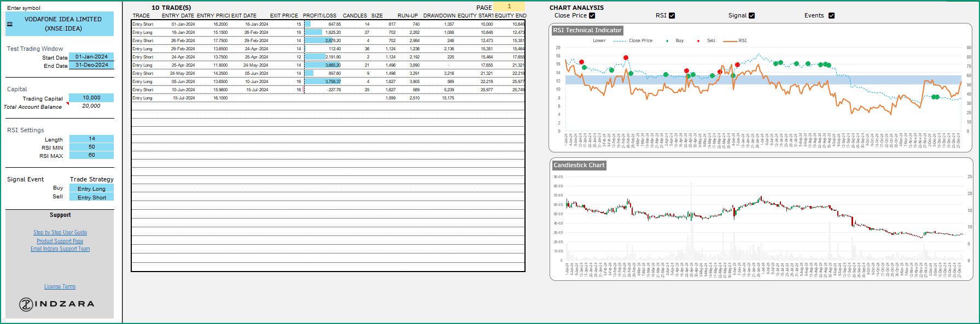980x324 pixels.
Task: Open the Product Support Page link
Action: pyautogui.click(x=60, y=241)
